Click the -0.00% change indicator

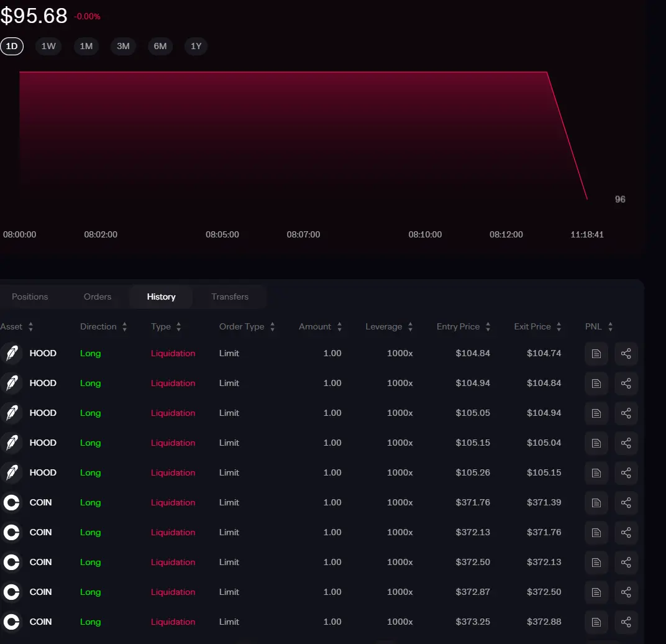[x=87, y=17]
